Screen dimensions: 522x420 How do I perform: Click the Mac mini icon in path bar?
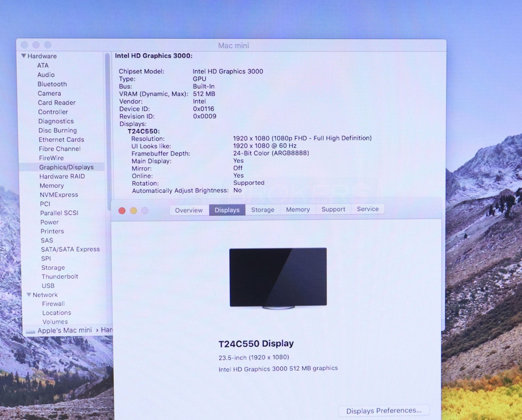31,331
